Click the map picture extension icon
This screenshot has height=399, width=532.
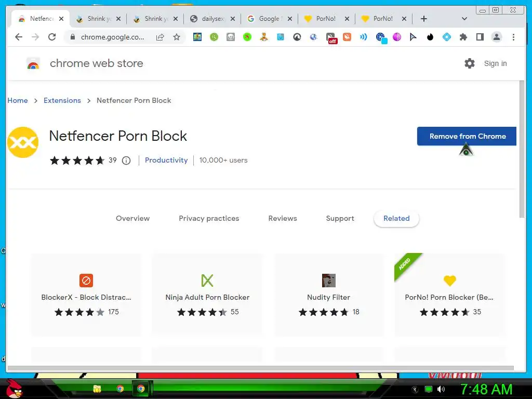[197, 37]
